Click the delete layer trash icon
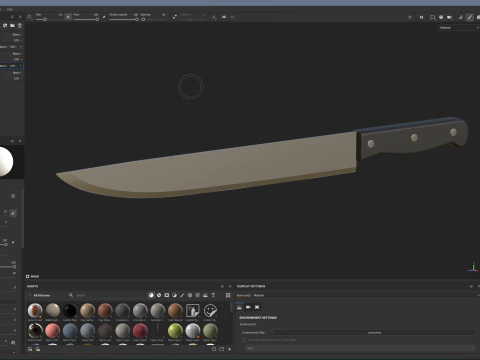The image size is (480, 360). coord(20,25)
